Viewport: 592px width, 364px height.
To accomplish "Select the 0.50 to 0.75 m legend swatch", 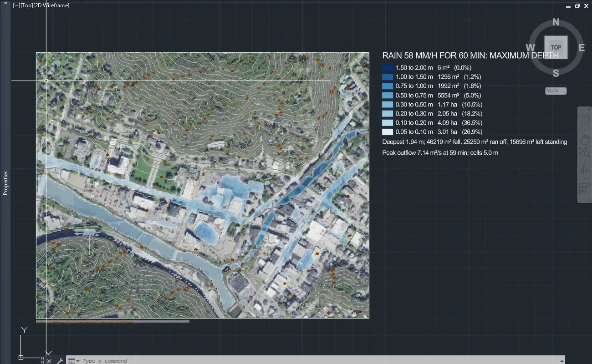I will click(387, 95).
